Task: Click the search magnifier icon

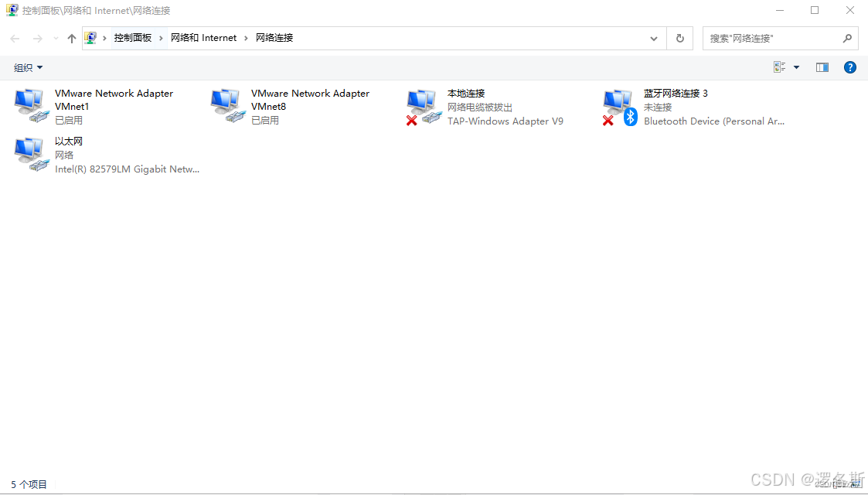Action: point(847,38)
